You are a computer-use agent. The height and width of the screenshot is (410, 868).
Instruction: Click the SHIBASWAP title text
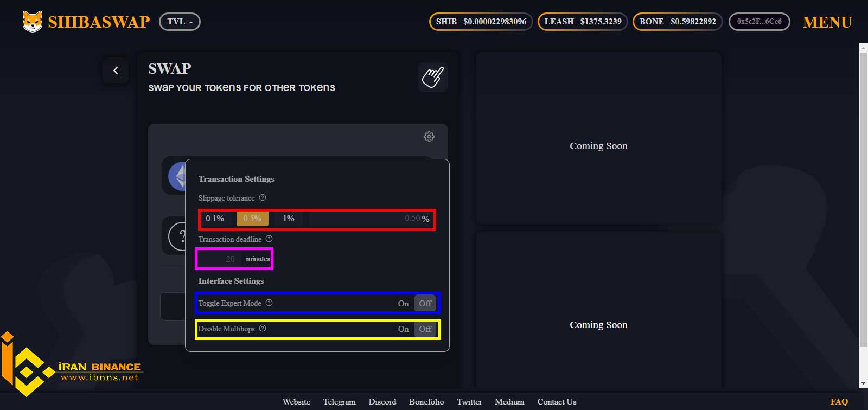(99, 22)
